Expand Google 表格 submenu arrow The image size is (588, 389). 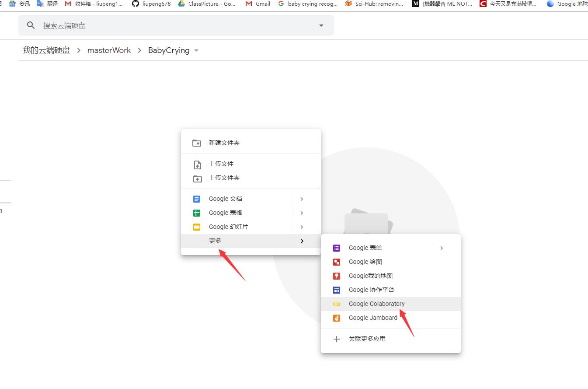[302, 213]
